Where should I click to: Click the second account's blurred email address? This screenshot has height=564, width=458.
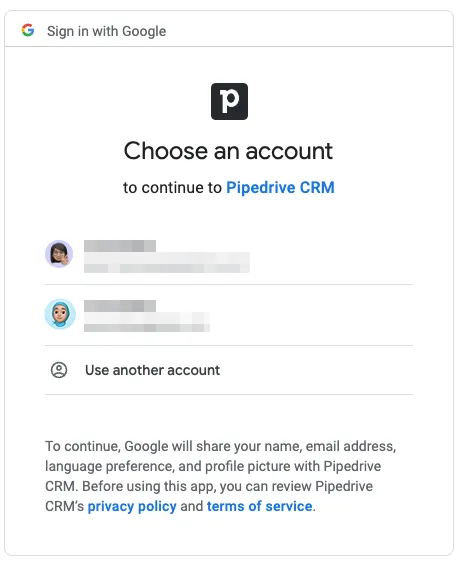coord(147,322)
